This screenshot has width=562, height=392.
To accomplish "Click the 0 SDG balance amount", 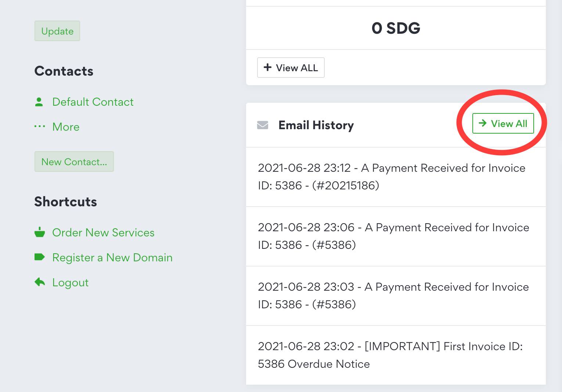I will coord(396,28).
